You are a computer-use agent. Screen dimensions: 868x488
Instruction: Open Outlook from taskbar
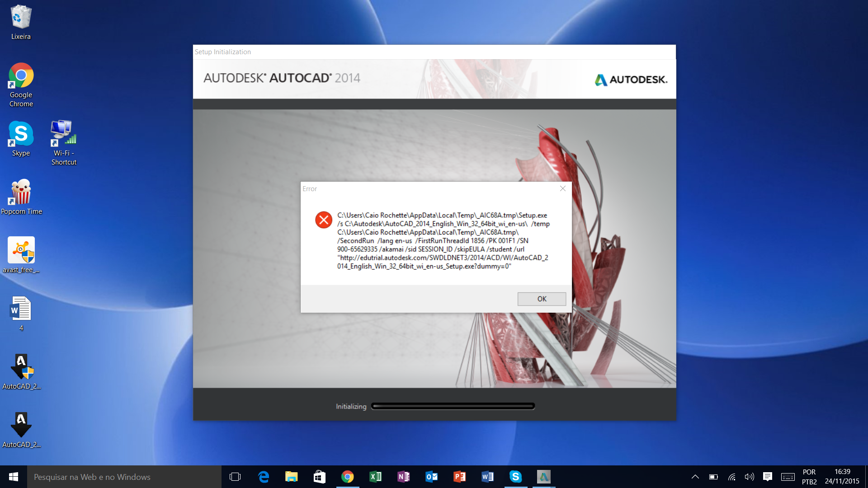(x=431, y=477)
